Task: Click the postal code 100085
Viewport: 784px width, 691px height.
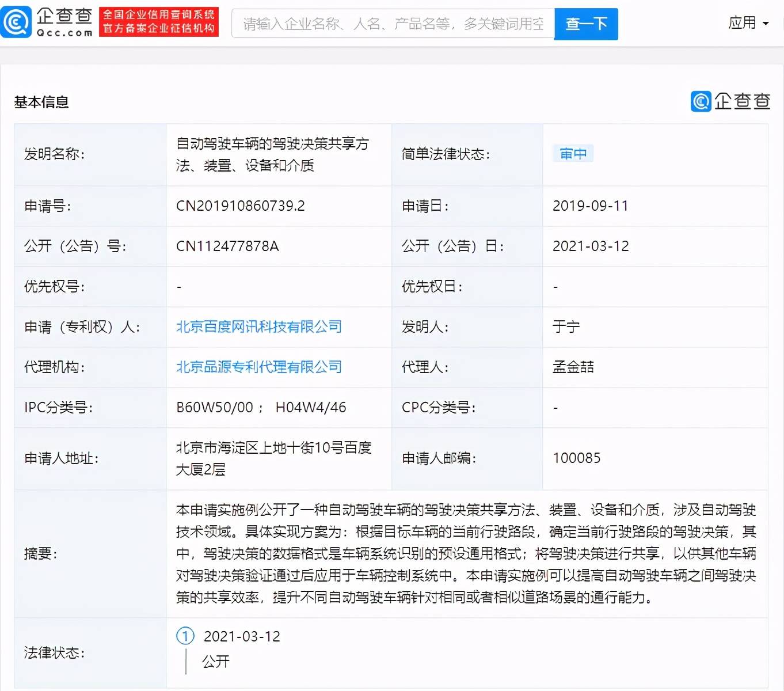Action: (x=577, y=458)
